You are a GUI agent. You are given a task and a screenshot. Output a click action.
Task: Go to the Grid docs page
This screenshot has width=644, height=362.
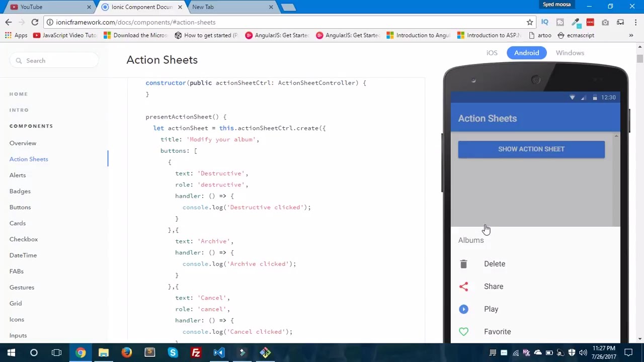(16, 304)
